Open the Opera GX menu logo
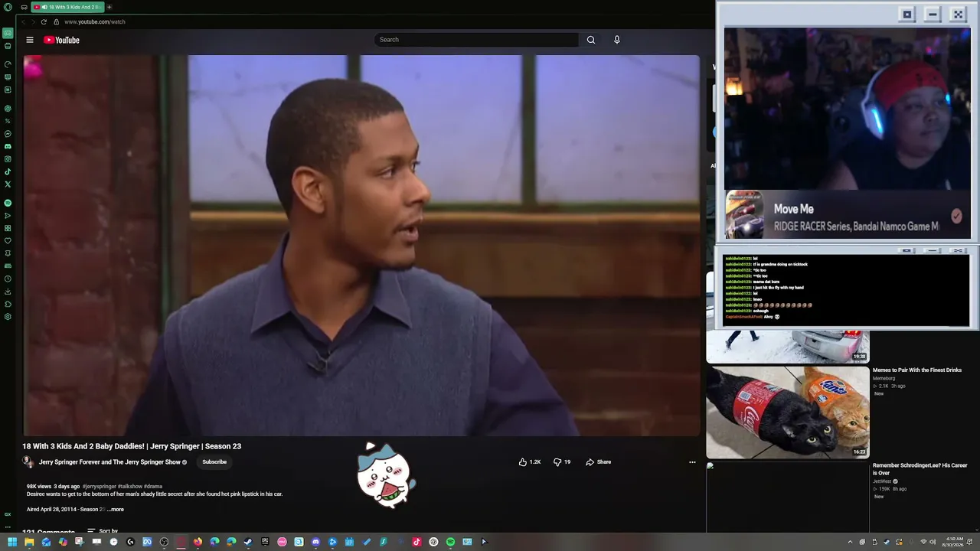Viewport: 980px width, 551px height. pos(8,7)
